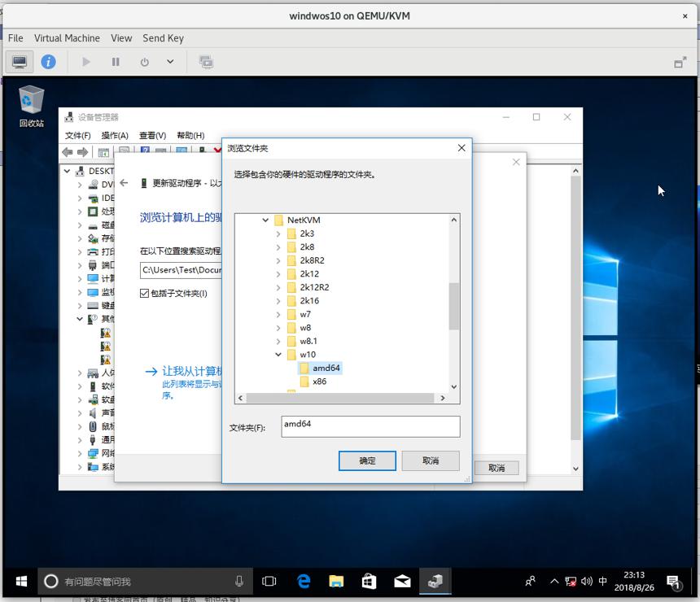Collapse the NetKVM folder node
700x602 pixels.
(x=265, y=220)
